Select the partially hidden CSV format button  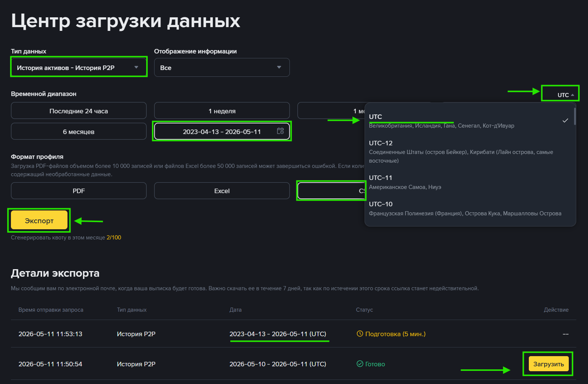click(331, 191)
